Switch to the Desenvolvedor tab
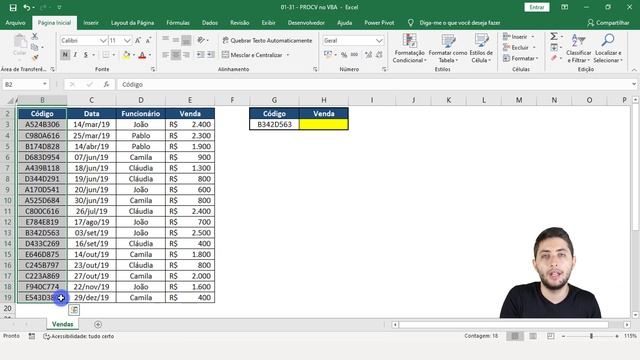This screenshot has height=360, width=640. 306,23
